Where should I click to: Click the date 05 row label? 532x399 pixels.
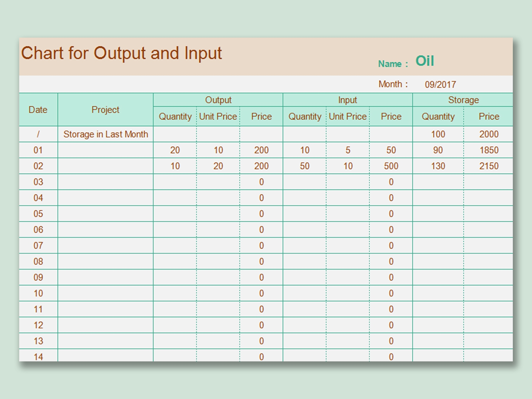point(38,214)
